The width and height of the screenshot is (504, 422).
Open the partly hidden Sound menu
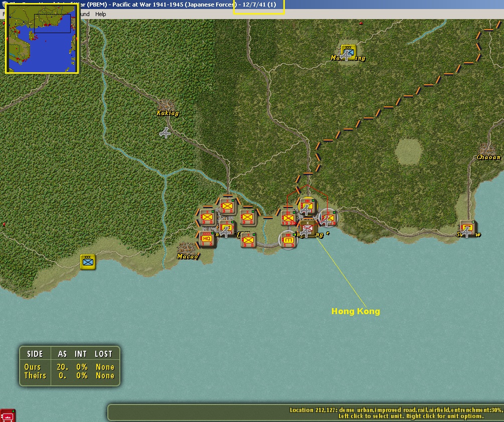(85, 14)
